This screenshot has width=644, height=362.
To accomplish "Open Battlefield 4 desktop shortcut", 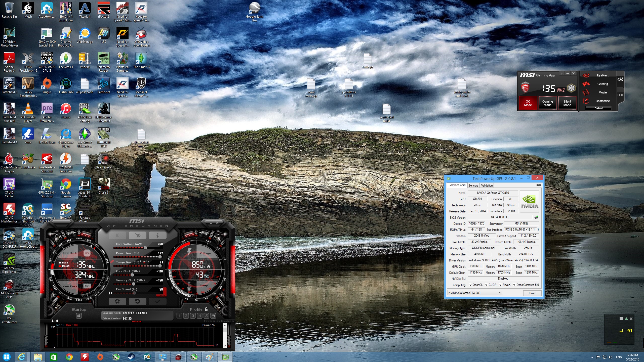I will point(9,136).
